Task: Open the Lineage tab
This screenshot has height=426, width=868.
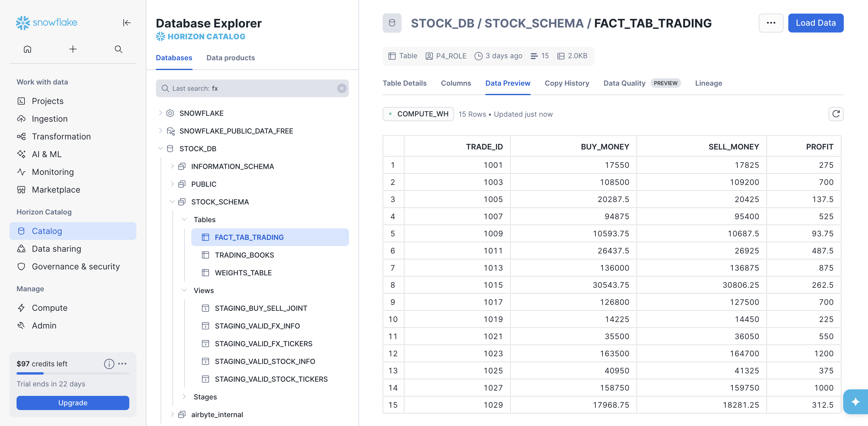Action: click(x=708, y=83)
